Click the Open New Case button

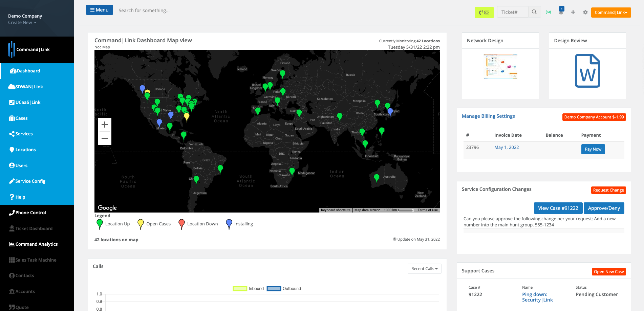point(609,272)
